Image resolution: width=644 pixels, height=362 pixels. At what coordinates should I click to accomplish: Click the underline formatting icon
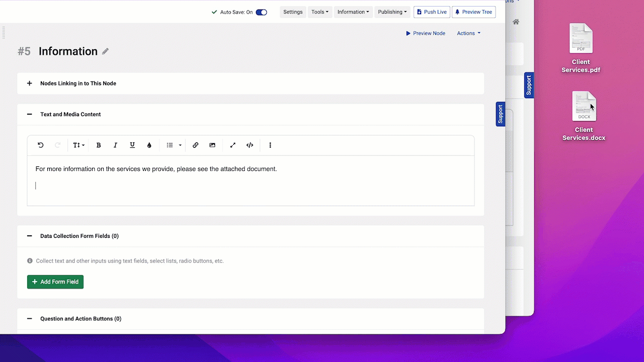(x=132, y=145)
